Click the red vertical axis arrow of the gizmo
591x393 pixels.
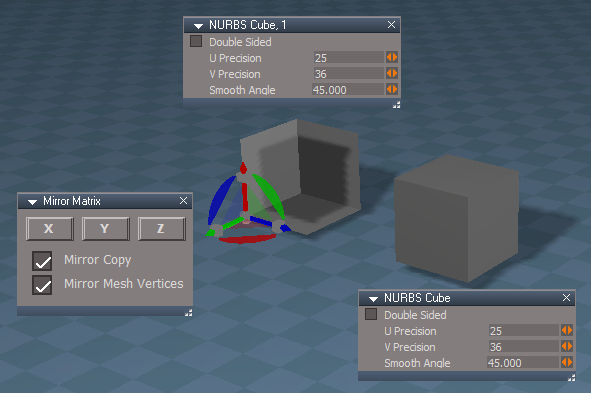click(244, 187)
